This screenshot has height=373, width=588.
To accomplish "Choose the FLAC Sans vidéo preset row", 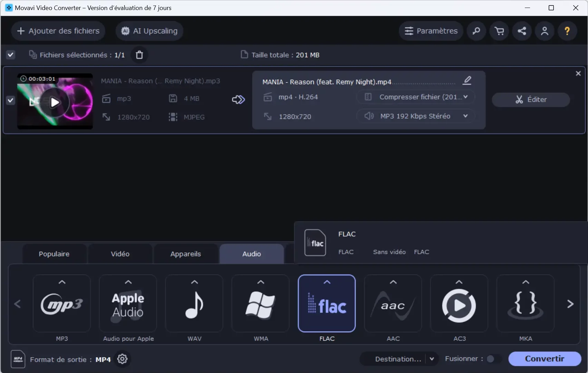I will 441,243.
